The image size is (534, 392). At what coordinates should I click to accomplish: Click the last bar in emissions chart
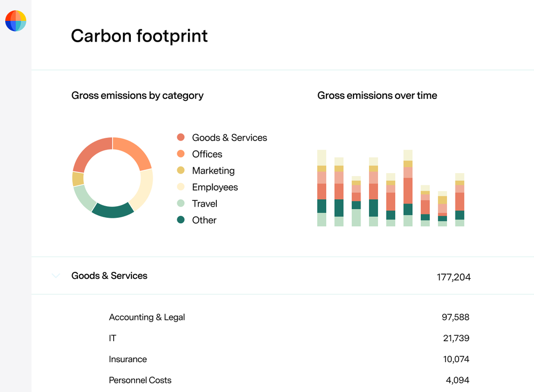tap(460, 200)
